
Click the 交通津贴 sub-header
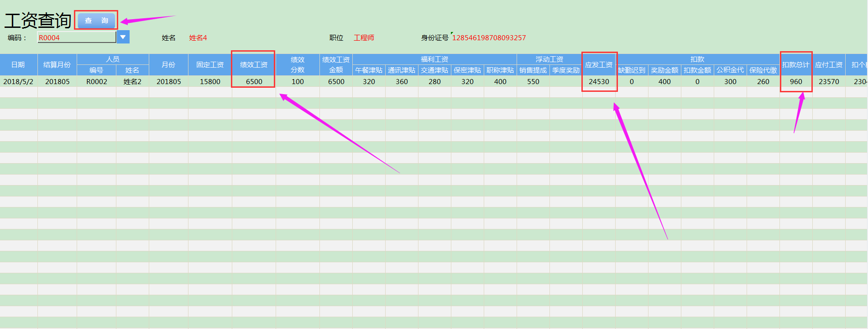(434, 70)
